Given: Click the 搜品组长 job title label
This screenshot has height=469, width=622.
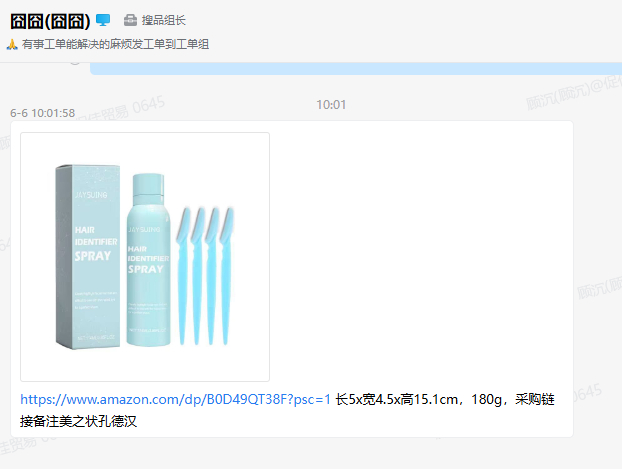Looking at the screenshot, I should (x=163, y=20).
